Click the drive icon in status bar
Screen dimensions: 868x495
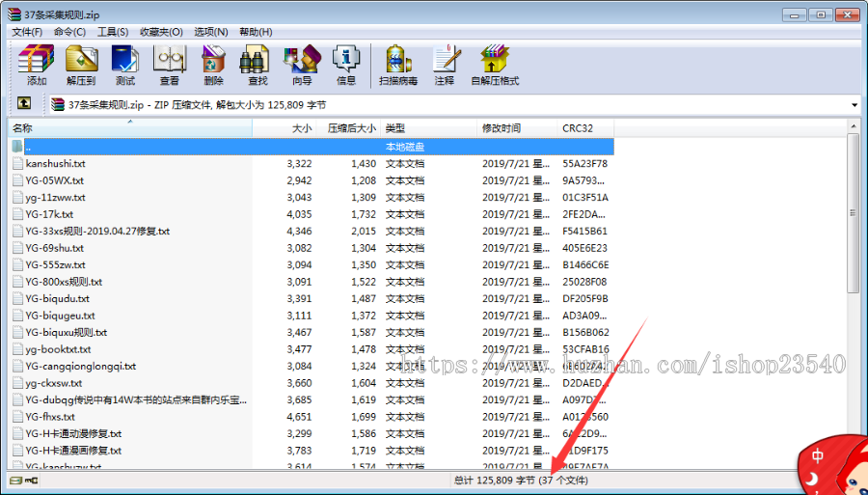pyautogui.click(x=16, y=481)
